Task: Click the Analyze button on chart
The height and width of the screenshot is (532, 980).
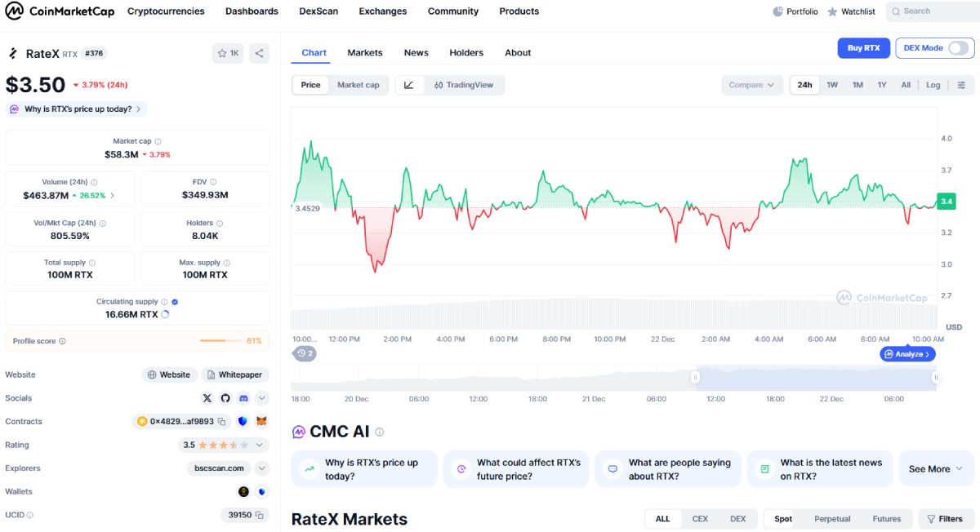Action: tap(907, 354)
